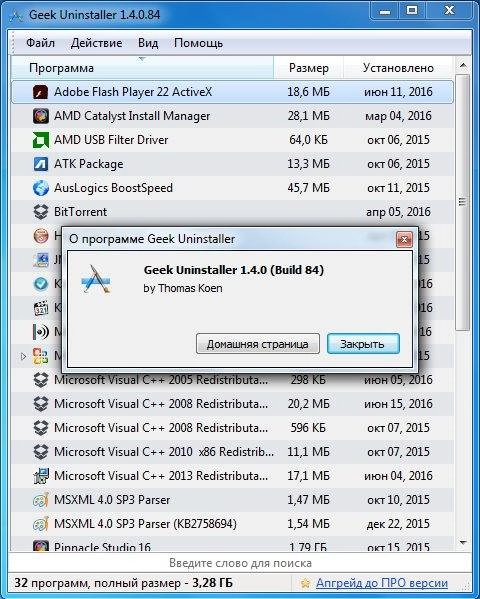This screenshot has height=599, width=480.
Task: Select the BitTorrent entry
Action: point(232,212)
